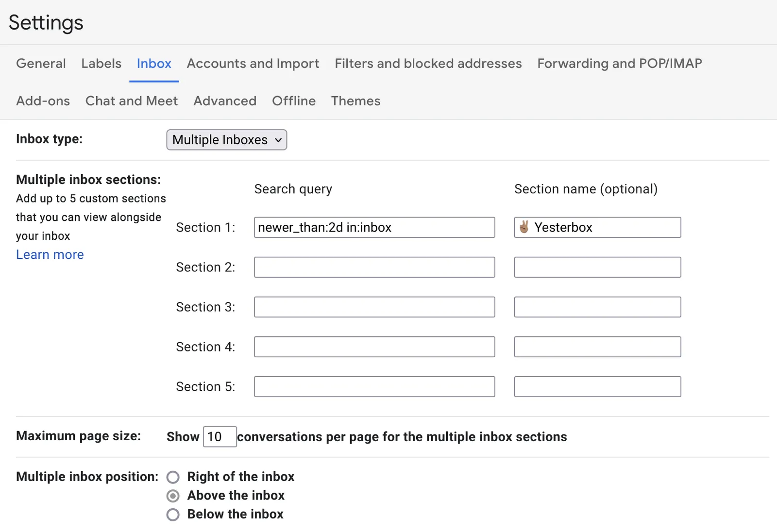
Task: Focus Section 5 search query field
Action: (374, 386)
